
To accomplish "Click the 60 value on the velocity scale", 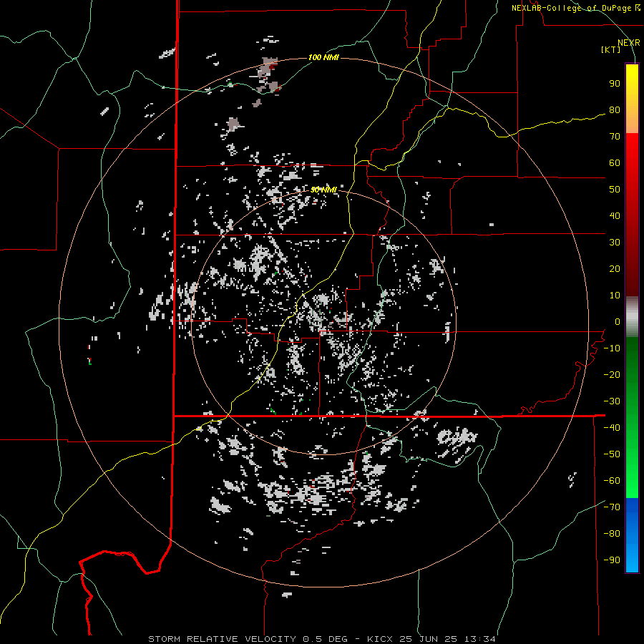I will coord(615,163).
